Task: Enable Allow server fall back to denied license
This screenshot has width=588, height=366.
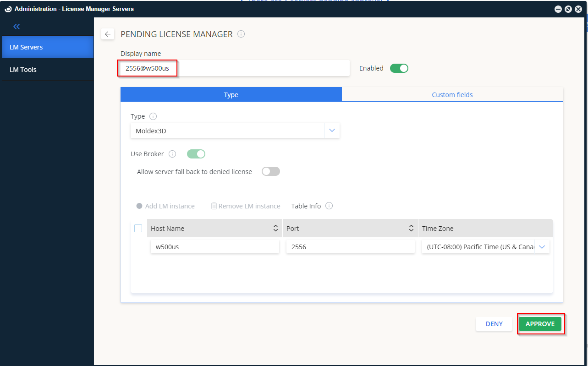Action: pos(270,171)
